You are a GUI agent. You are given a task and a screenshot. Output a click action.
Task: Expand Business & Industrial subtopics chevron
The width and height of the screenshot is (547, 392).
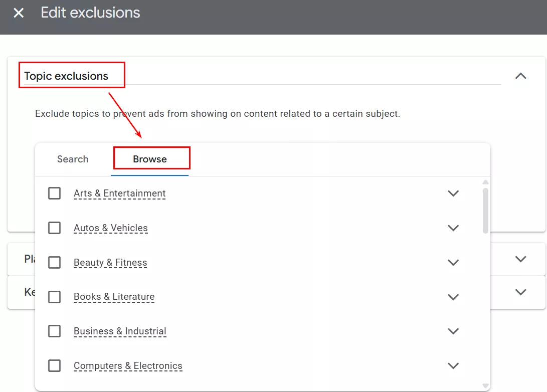tap(453, 331)
